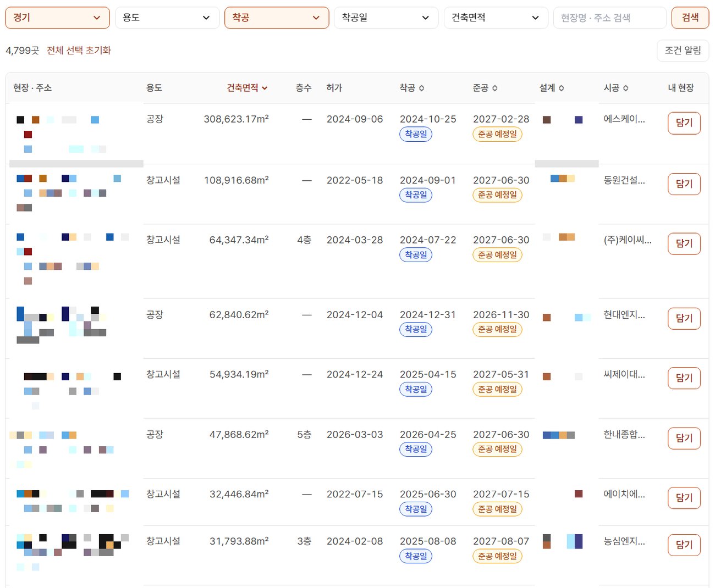Click 준공 예정일 badge under 2027-07-15
Viewport: 715px width, 588px height.
(497, 509)
